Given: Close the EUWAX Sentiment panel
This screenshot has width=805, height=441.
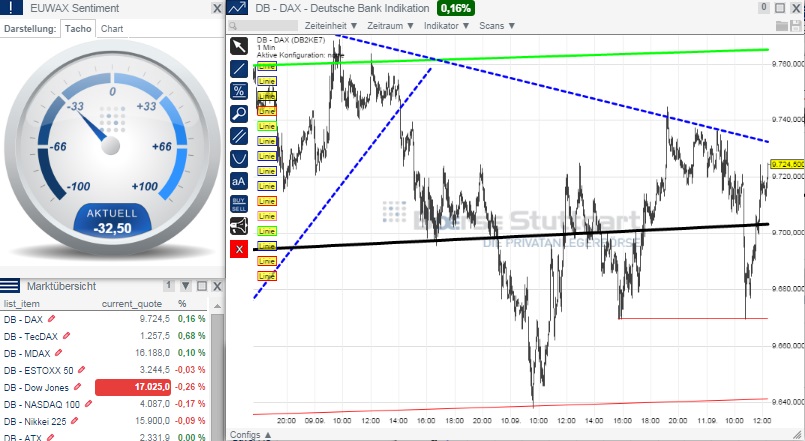Looking at the screenshot, I should (217, 8).
